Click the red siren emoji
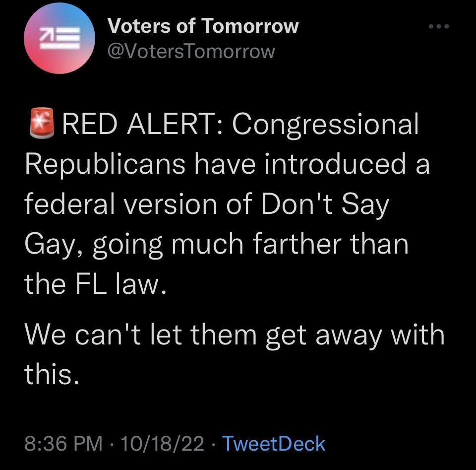Screen dimensions: 476x470 coord(42,124)
